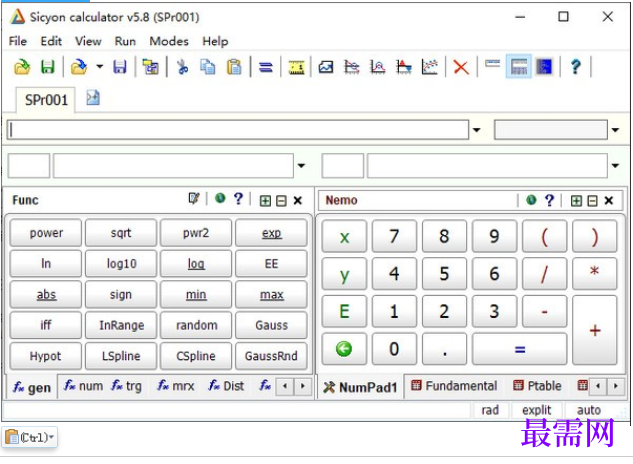The width and height of the screenshot is (633, 464).
Task: Click the blue floppy save-as icon
Action: tap(119, 67)
